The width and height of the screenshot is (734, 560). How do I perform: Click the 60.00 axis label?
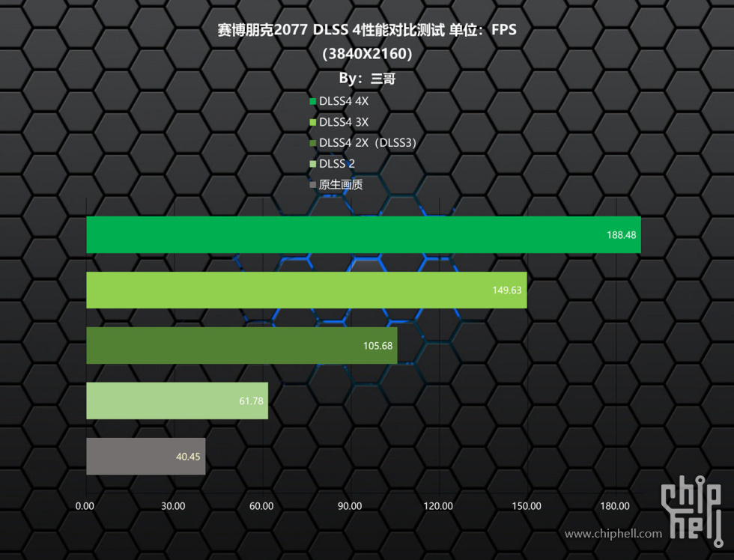pyautogui.click(x=261, y=506)
